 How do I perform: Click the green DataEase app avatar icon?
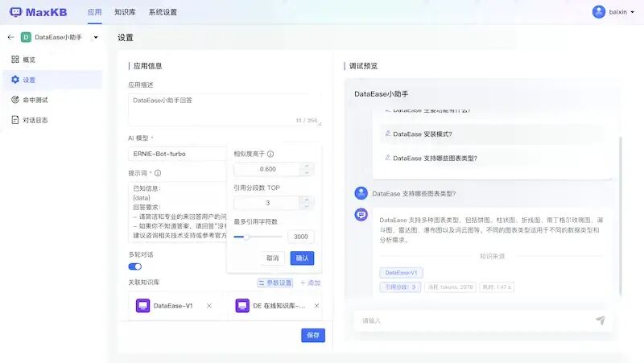click(x=26, y=37)
